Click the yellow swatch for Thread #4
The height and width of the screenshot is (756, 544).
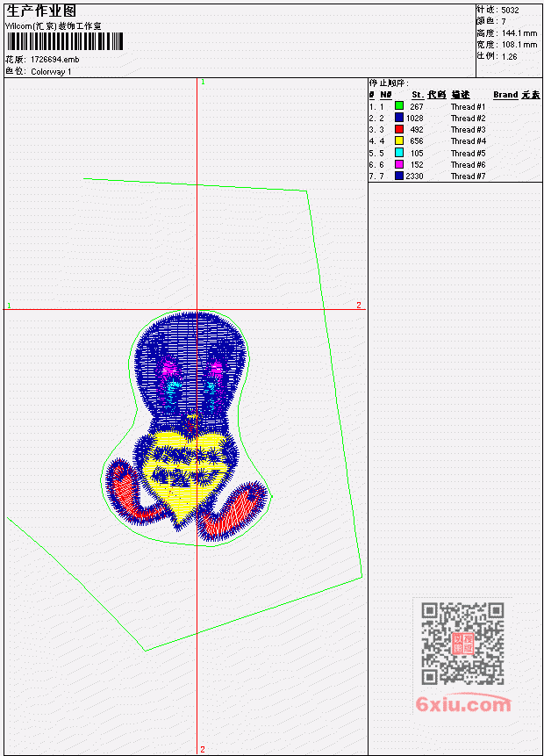[x=399, y=140]
